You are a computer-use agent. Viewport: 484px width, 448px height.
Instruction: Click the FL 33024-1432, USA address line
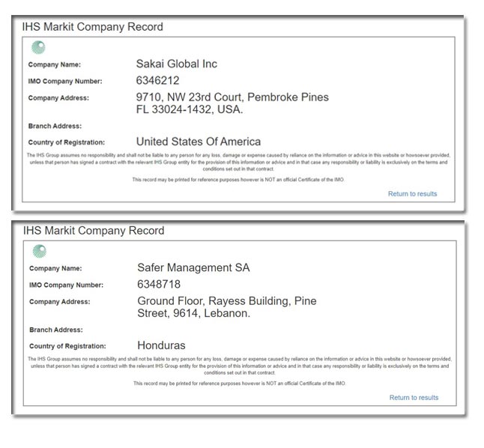click(x=190, y=109)
